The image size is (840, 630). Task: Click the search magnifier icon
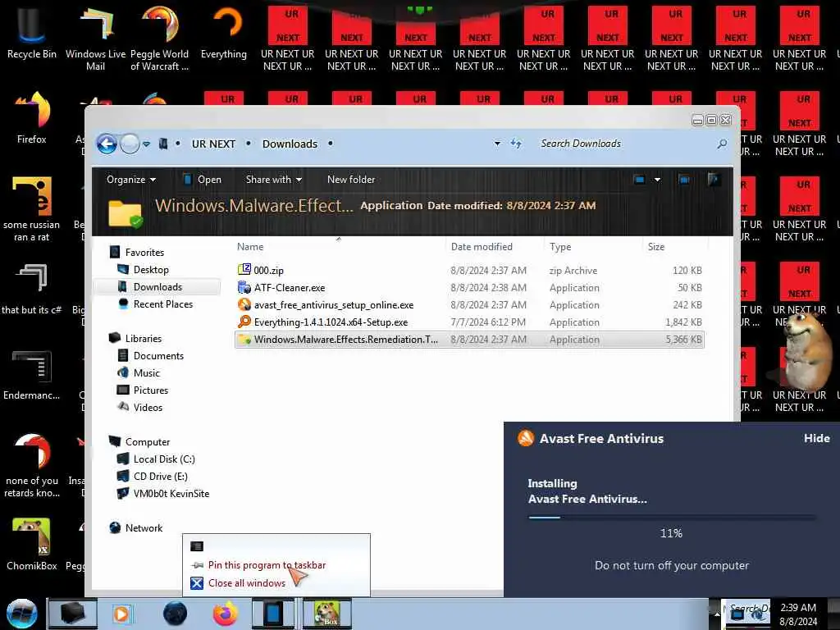[x=722, y=144]
